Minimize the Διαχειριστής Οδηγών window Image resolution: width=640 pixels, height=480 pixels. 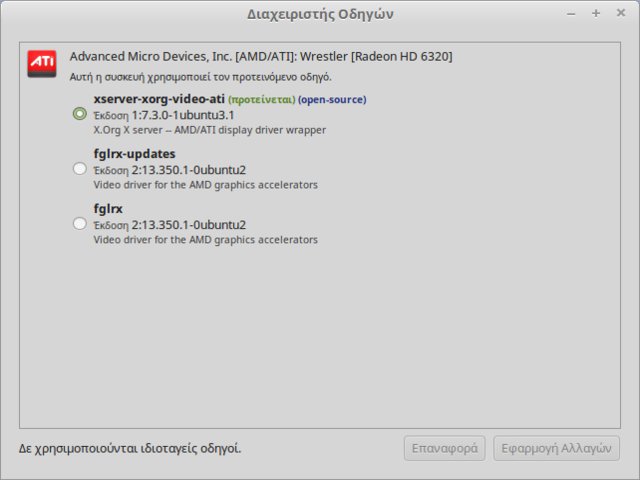tap(571, 14)
